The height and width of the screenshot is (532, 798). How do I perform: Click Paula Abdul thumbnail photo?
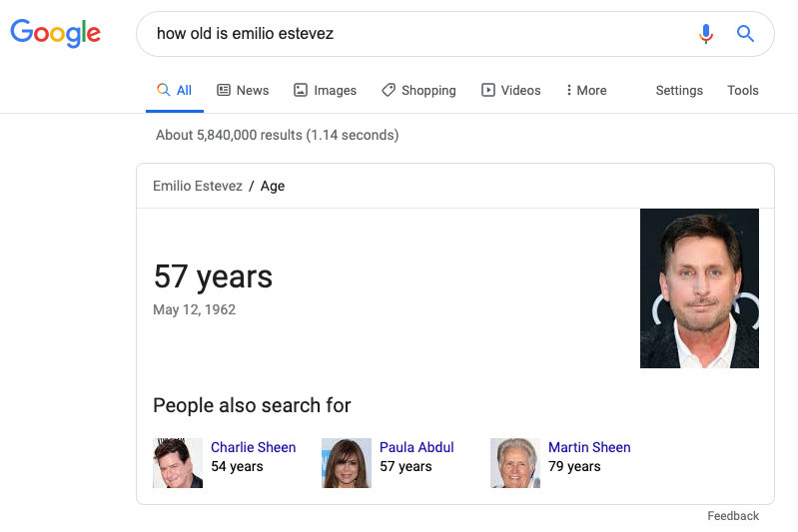click(347, 463)
